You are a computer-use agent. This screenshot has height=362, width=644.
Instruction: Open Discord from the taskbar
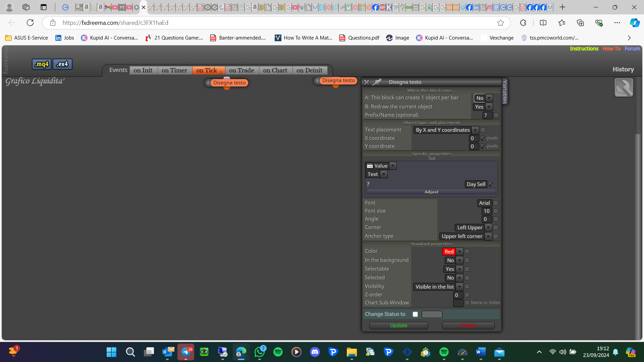point(315,352)
